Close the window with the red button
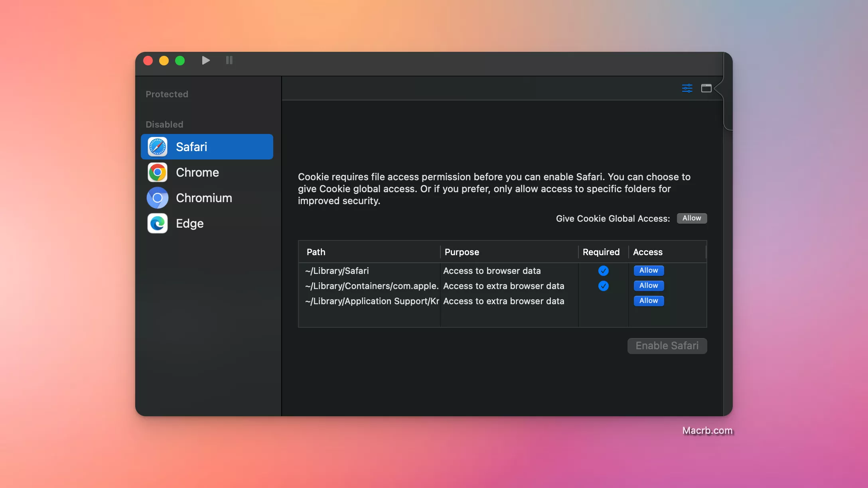 click(148, 60)
